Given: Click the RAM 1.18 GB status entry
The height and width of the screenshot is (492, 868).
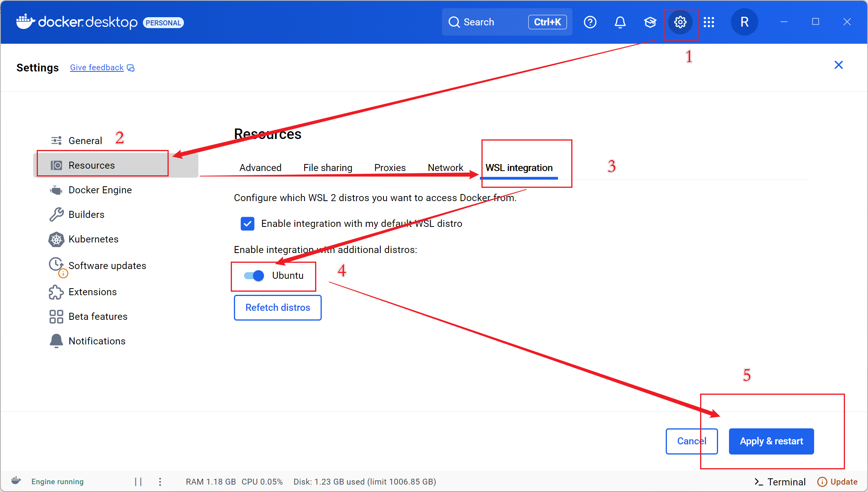Looking at the screenshot, I should (x=211, y=482).
